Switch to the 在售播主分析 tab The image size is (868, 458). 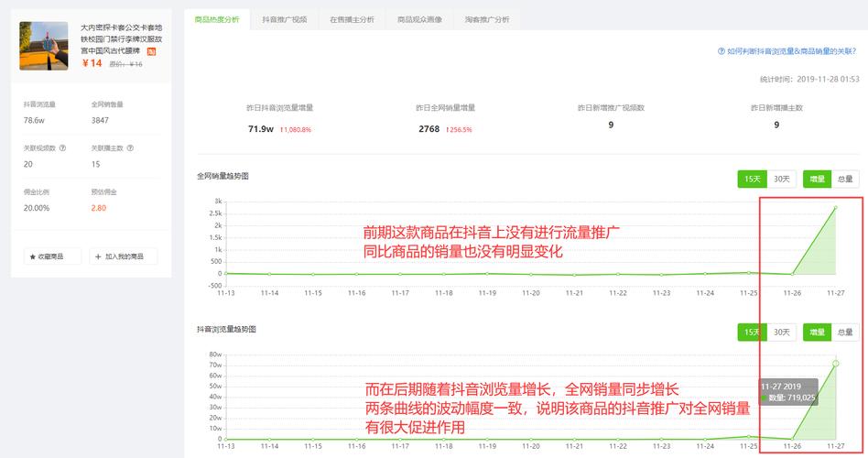click(353, 19)
